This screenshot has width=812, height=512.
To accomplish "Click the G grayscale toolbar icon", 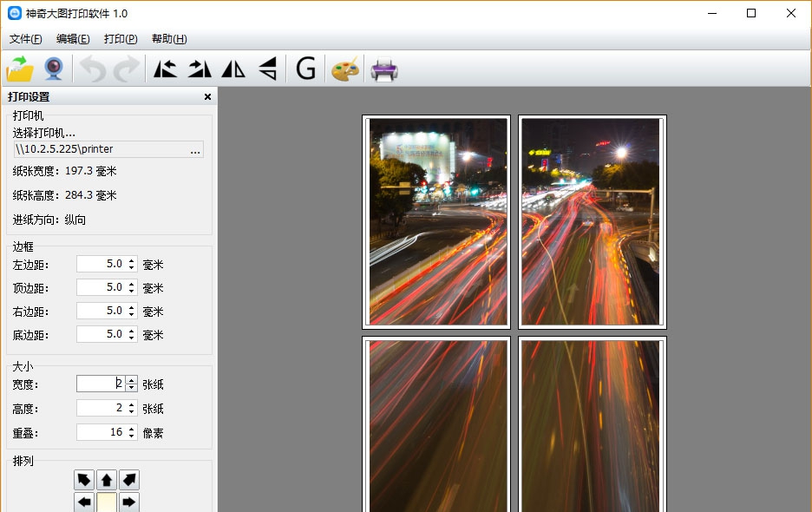I will [x=305, y=69].
